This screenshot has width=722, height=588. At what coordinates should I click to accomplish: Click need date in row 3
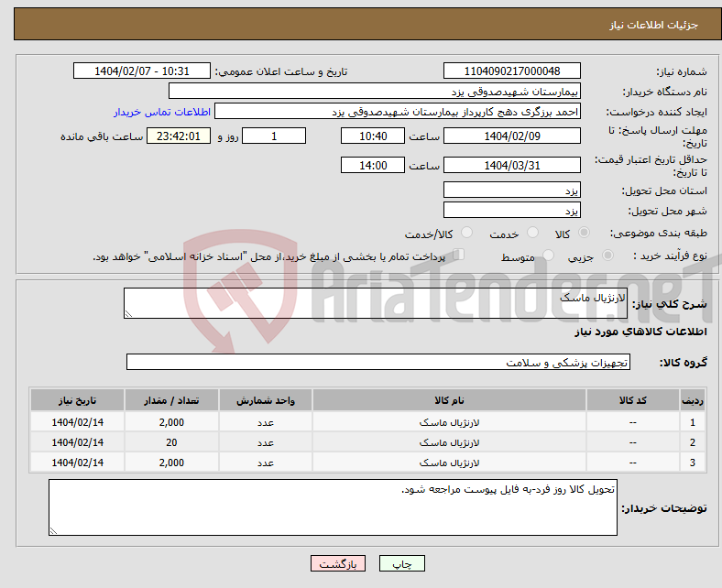(x=77, y=463)
